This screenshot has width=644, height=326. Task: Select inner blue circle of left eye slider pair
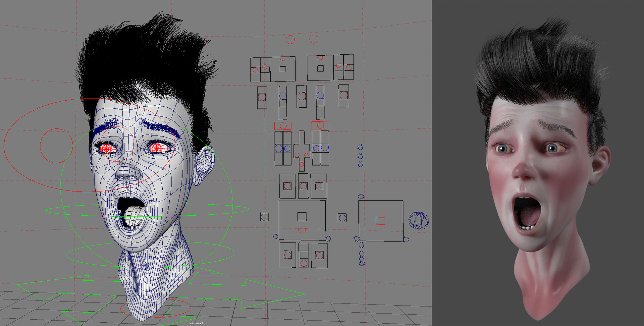(x=287, y=149)
